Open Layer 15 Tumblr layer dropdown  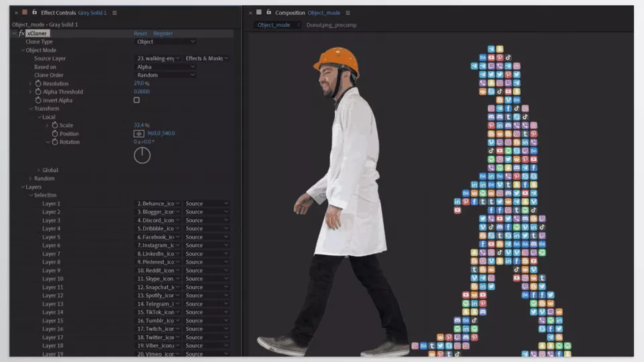click(x=158, y=321)
